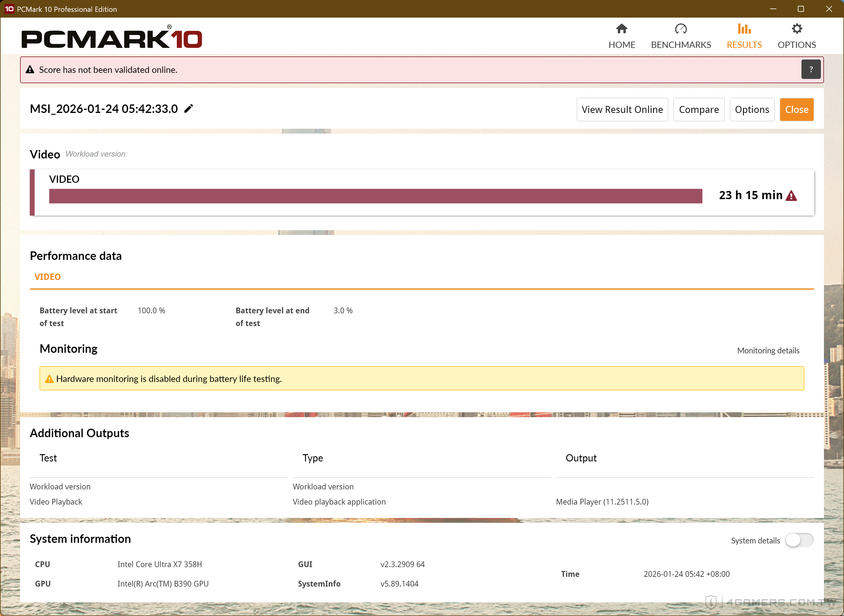Open the result Options button
The width and height of the screenshot is (844, 616).
pyautogui.click(x=752, y=110)
